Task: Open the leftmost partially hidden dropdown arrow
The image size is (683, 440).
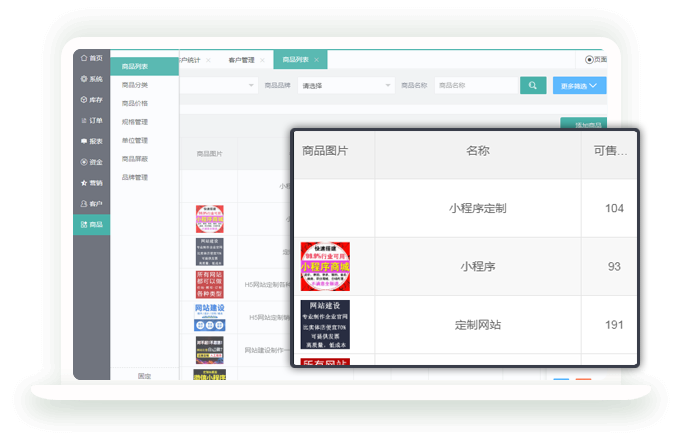Action: [x=250, y=86]
